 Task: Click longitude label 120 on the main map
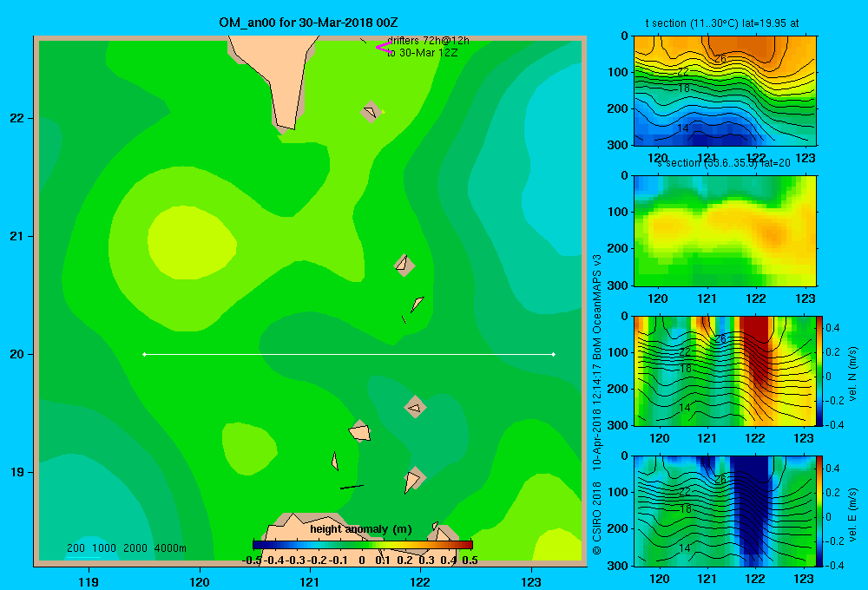tap(200, 581)
